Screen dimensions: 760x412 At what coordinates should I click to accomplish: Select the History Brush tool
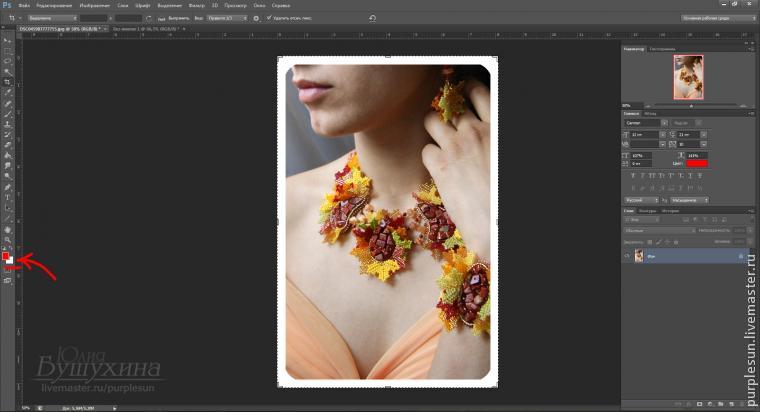pos(7,135)
